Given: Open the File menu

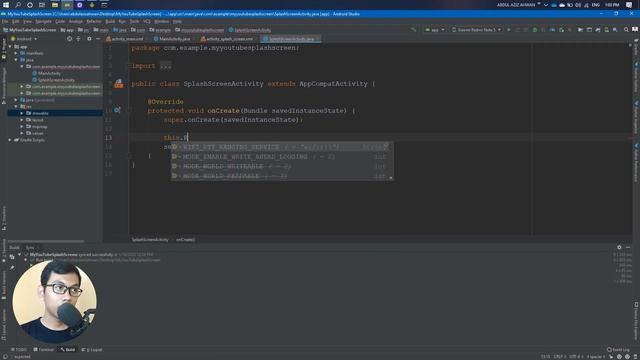Looking at the screenshot, I should pos(4,21).
